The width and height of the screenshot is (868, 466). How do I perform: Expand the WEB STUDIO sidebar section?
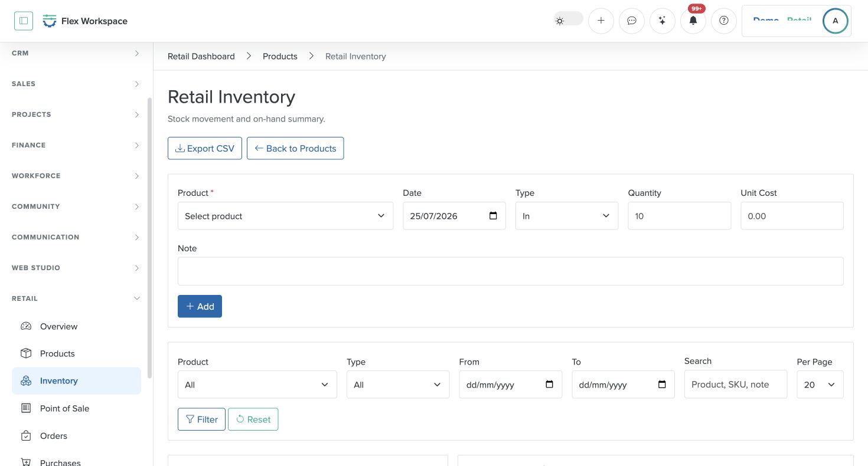[76, 268]
